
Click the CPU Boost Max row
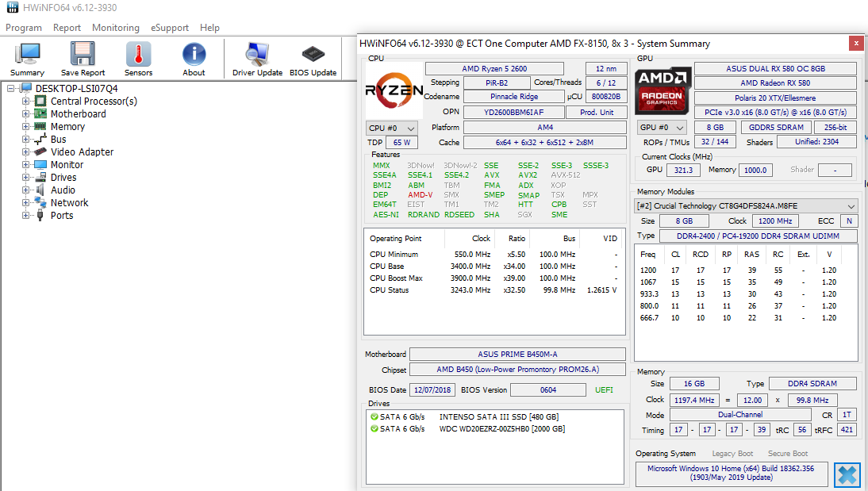pos(494,278)
